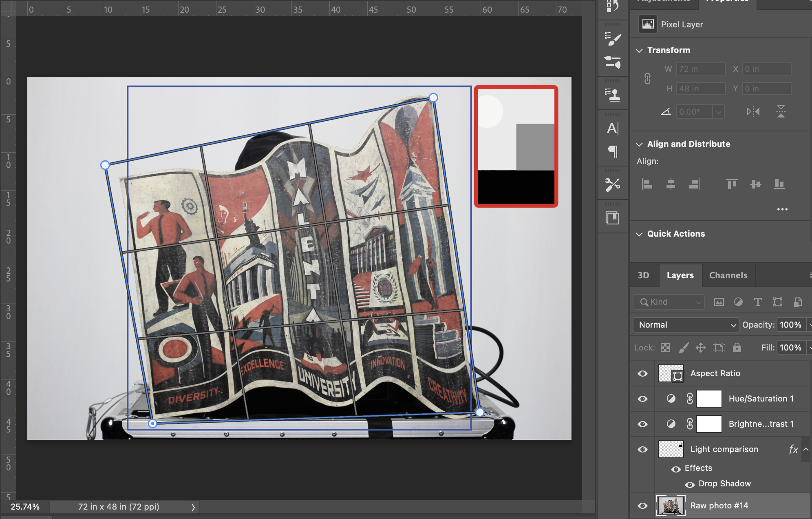Show more align options (three dots)
This screenshot has width=812, height=519.
[x=782, y=209]
